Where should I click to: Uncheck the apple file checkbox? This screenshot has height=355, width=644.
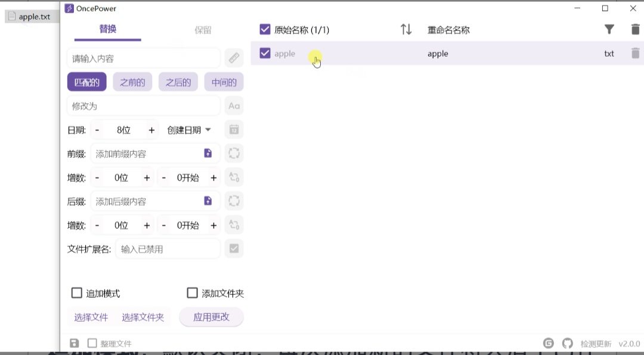(265, 54)
